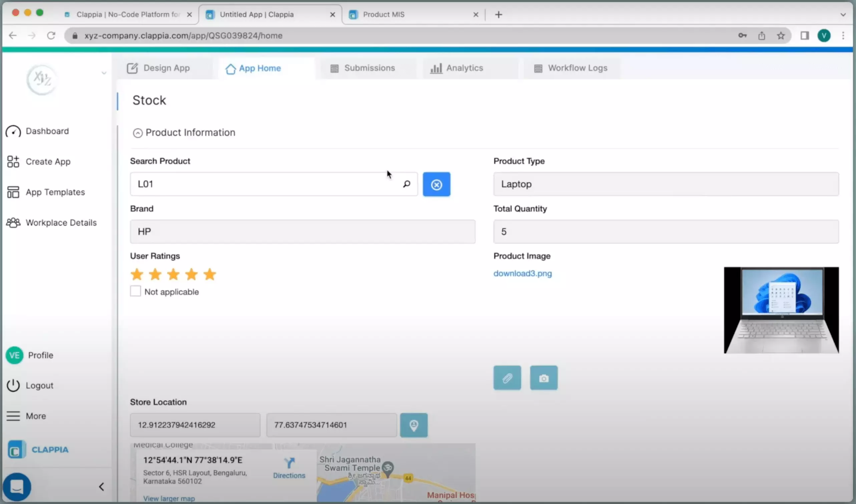Switch to the Submissions tab
Viewport: 856px width, 504px height.
369,68
